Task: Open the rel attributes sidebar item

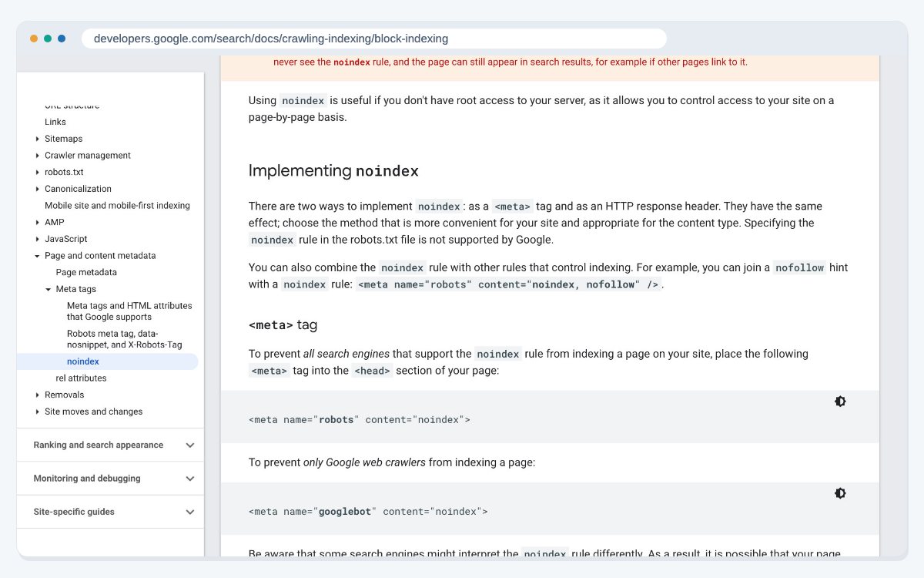Action: [x=81, y=378]
